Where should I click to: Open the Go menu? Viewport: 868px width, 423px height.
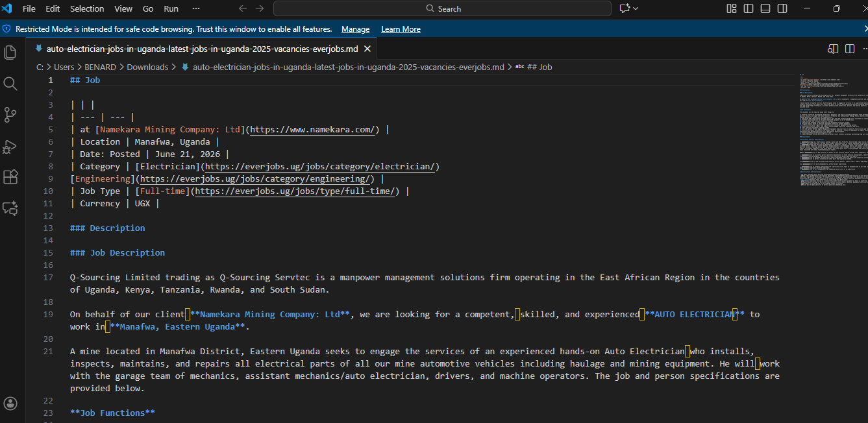[148, 8]
